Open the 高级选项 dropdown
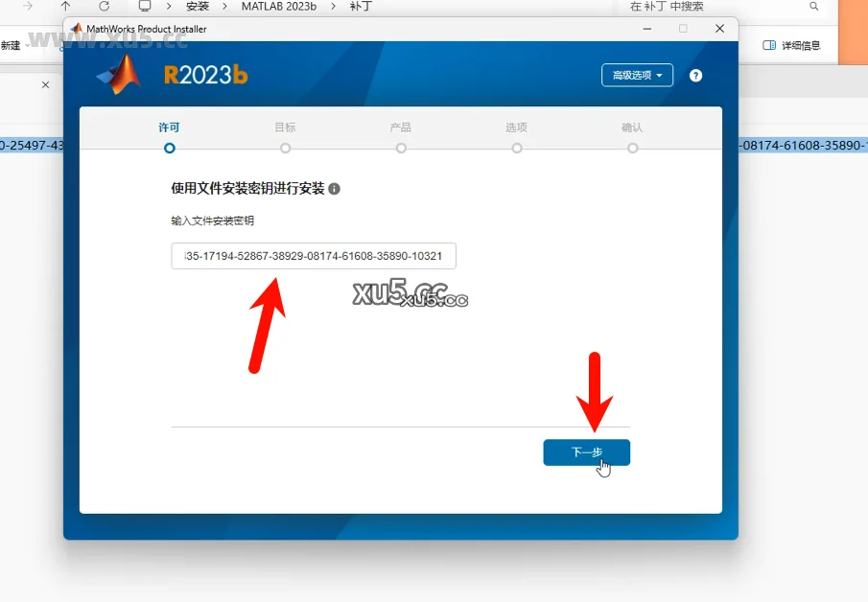The width and height of the screenshot is (868, 602). 637,74
